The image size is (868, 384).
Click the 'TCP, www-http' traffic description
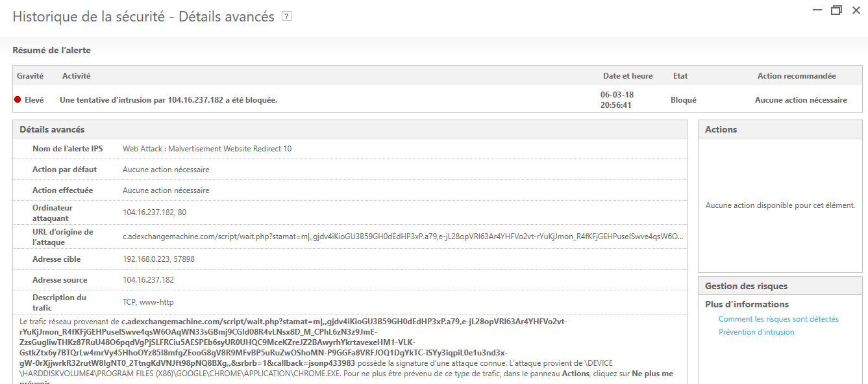coord(148,302)
